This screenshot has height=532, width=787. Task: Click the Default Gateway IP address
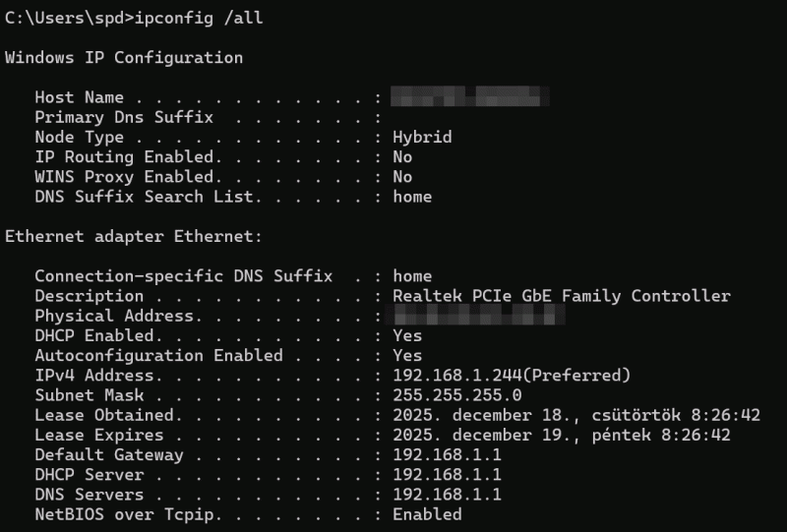click(447, 455)
